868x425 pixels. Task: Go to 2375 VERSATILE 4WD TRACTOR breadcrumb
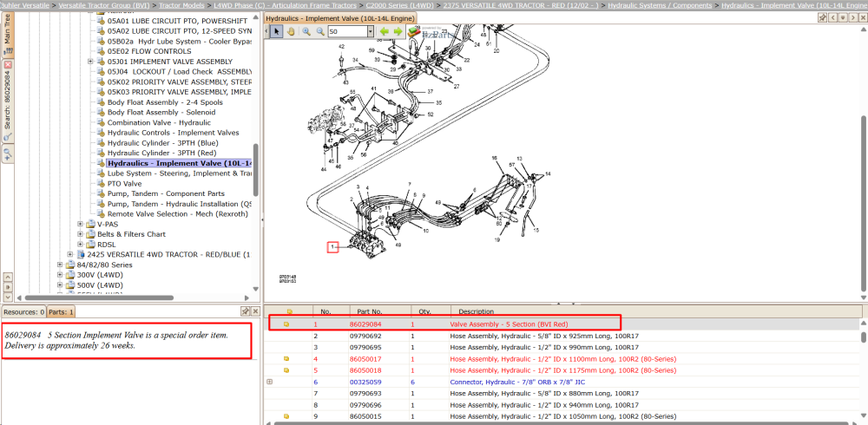pyautogui.click(x=521, y=5)
